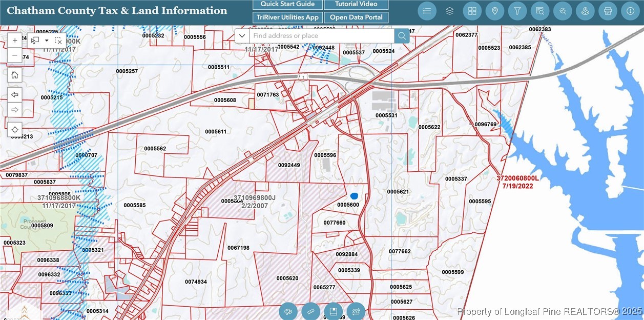Launch the TriRiver Utilities App
This screenshot has height=320, width=644.
[288, 17]
